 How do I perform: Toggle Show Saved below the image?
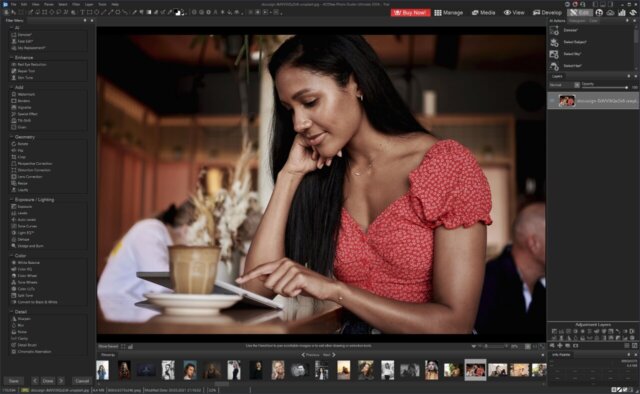tap(108, 346)
